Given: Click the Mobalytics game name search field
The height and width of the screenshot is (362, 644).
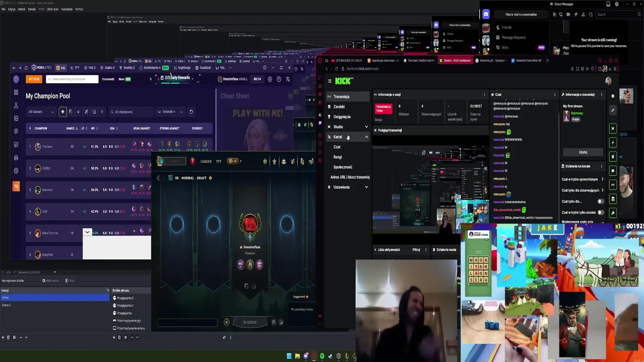Looking at the screenshot, I should click(72, 79).
